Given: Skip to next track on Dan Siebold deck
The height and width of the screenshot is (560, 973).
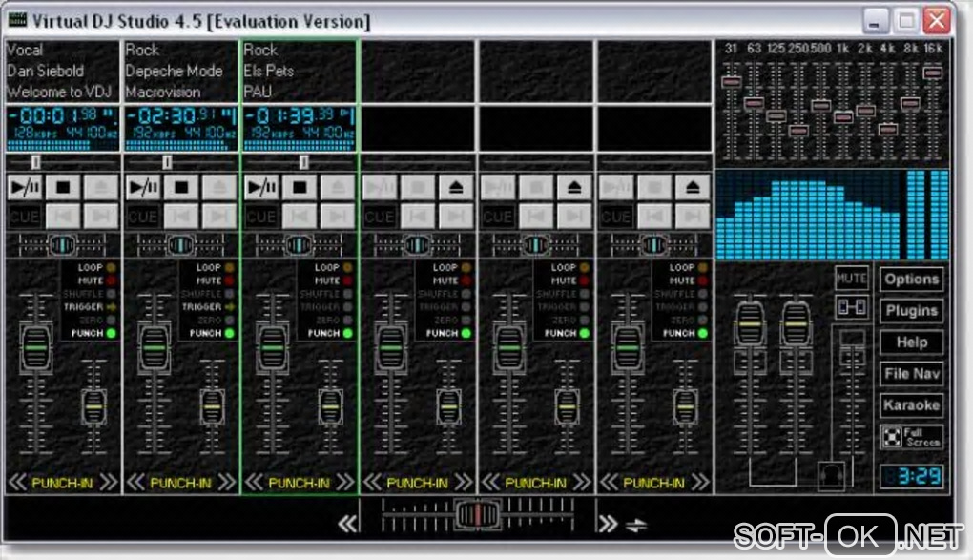Looking at the screenshot, I should [100, 217].
